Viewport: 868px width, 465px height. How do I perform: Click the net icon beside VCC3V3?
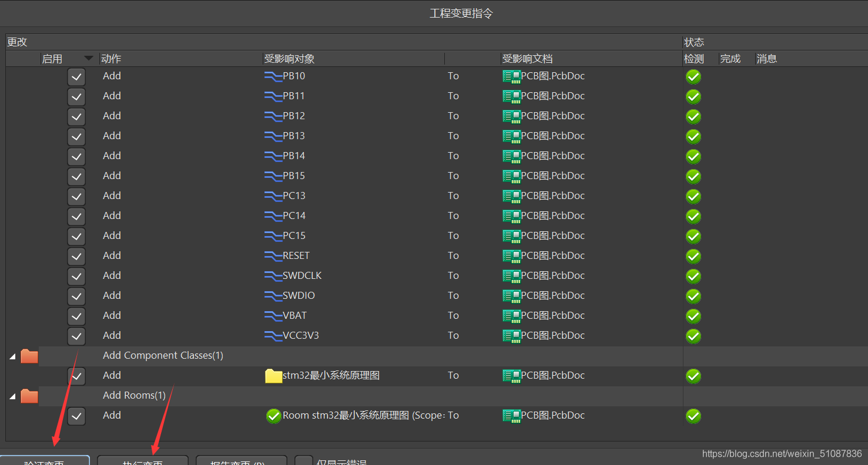[x=273, y=336]
